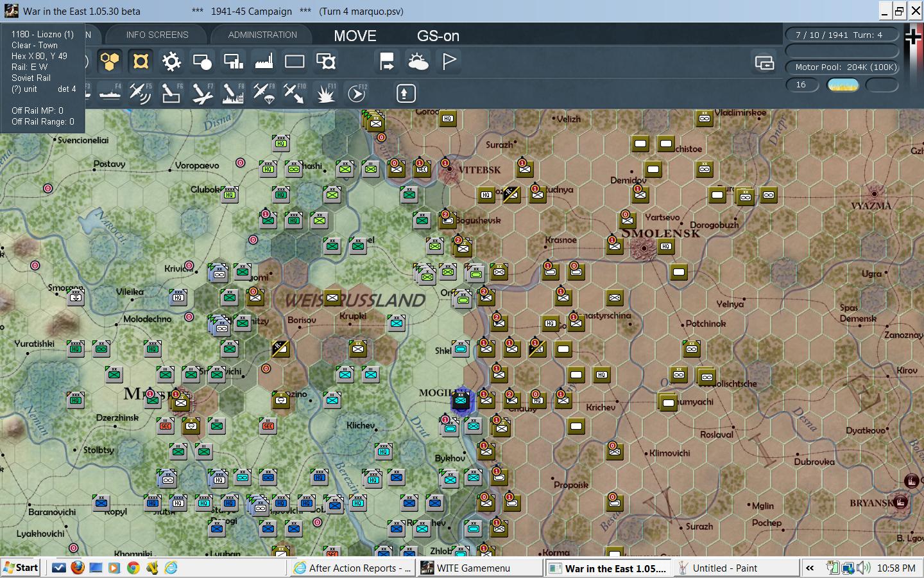Click the Vyazma city marker

click(x=874, y=193)
